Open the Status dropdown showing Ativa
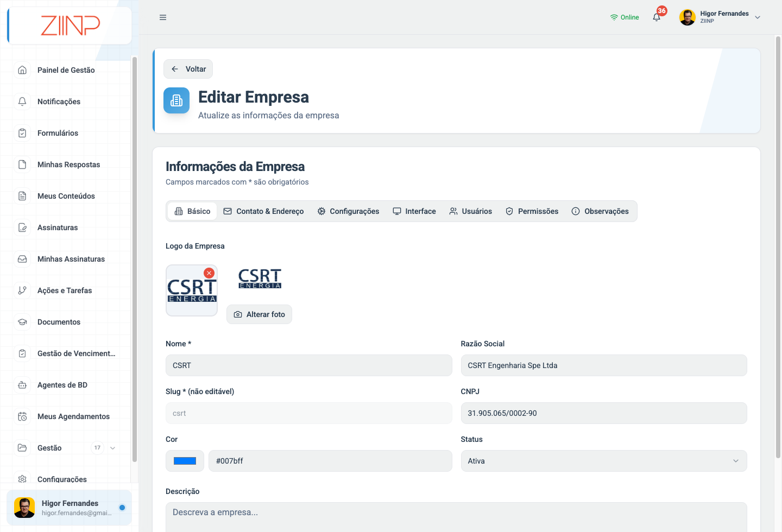The image size is (782, 532). coord(604,461)
